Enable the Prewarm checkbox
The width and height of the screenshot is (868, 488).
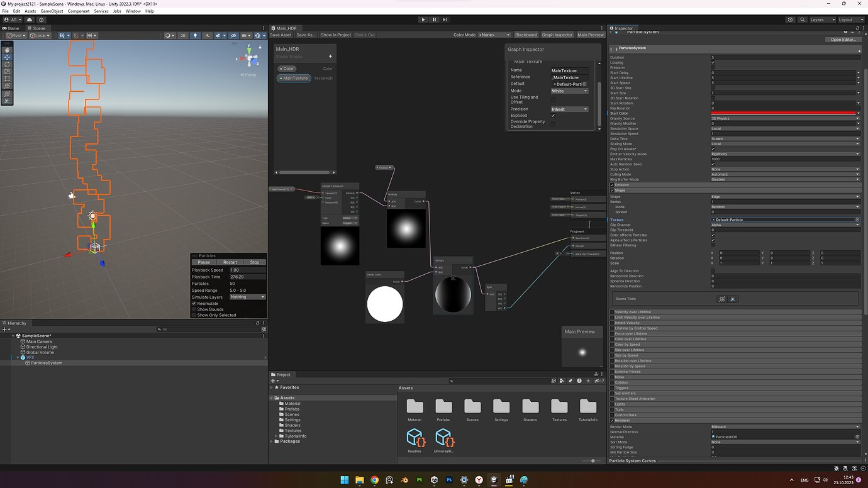coord(713,67)
